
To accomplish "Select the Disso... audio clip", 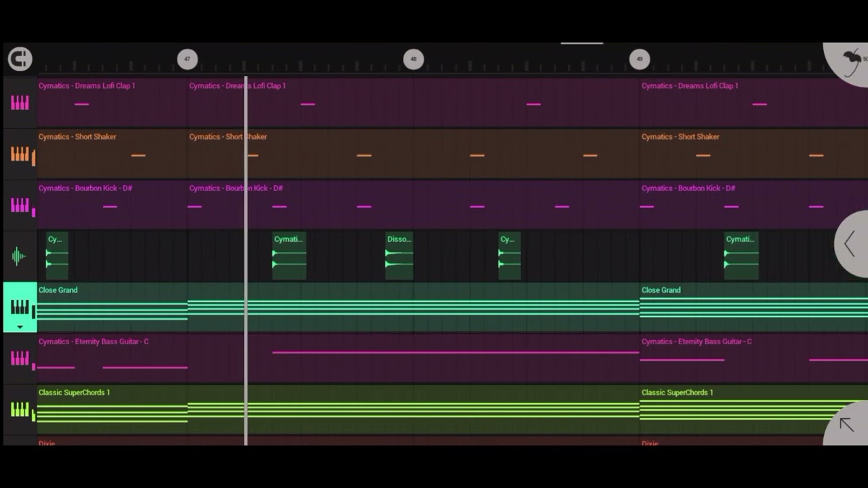I will tap(399, 256).
